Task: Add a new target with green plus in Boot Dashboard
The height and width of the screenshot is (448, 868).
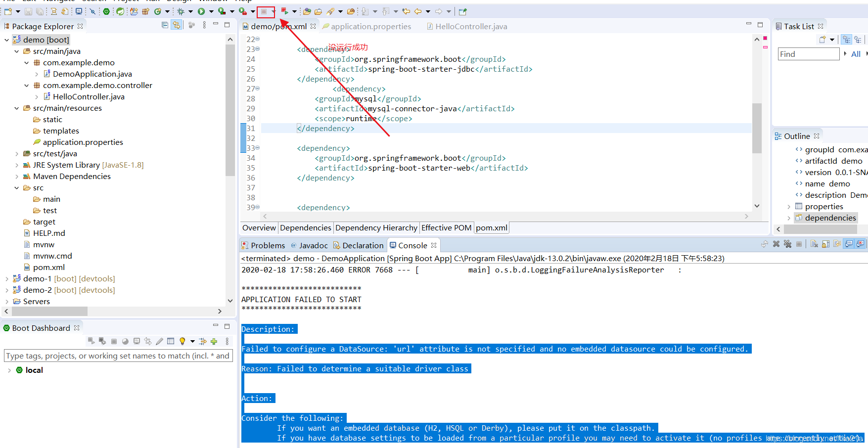Action: pos(214,341)
